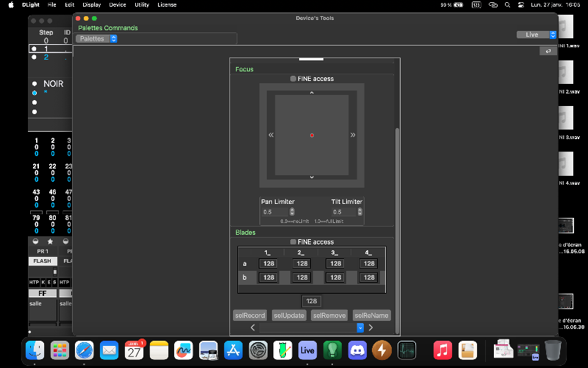The height and width of the screenshot is (368, 588).
Task: Click the blade 1 row a value field
Action: [x=268, y=263]
